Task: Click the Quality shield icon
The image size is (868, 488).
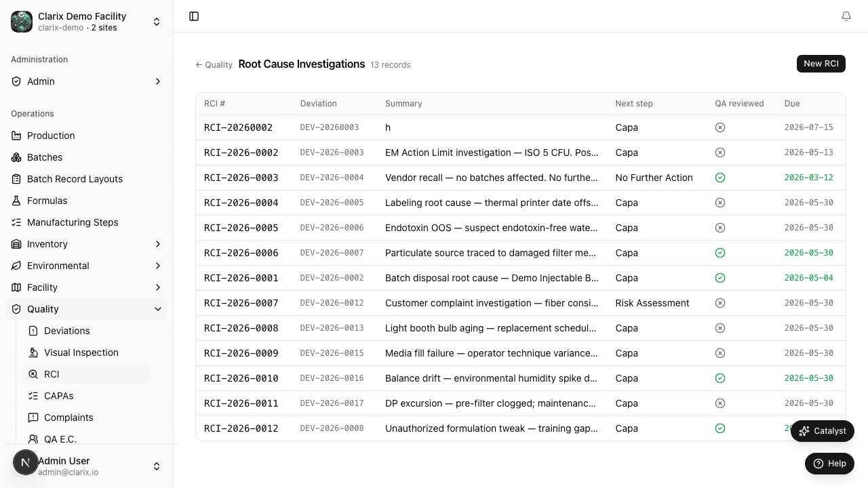Action: 16,309
